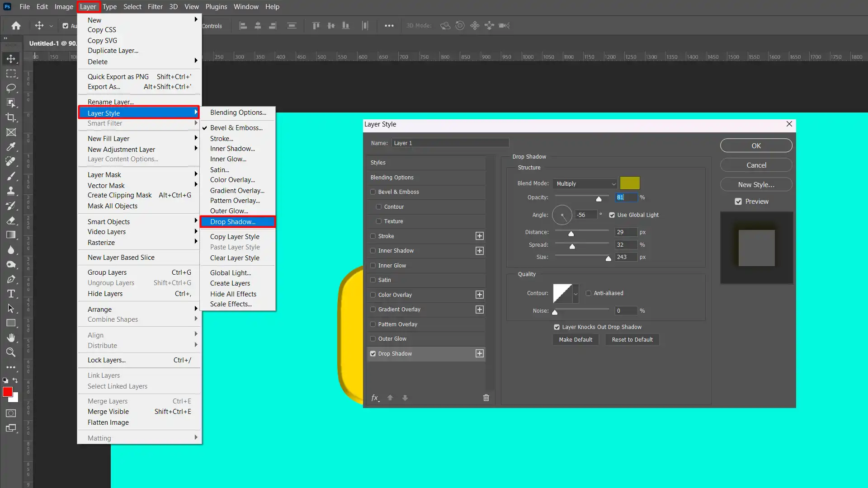Select the Pen tool

[11, 279]
